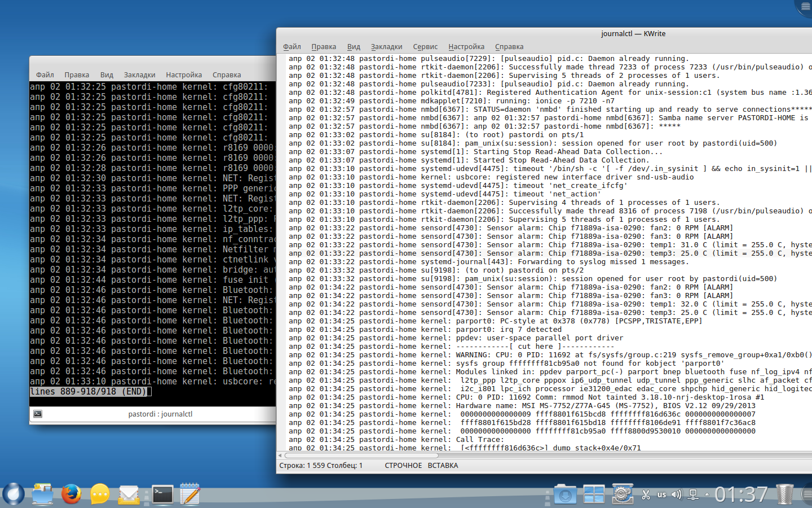Open Konsole's Закладки menu
The width and height of the screenshot is (812, 508).
(x=139, y=75)
